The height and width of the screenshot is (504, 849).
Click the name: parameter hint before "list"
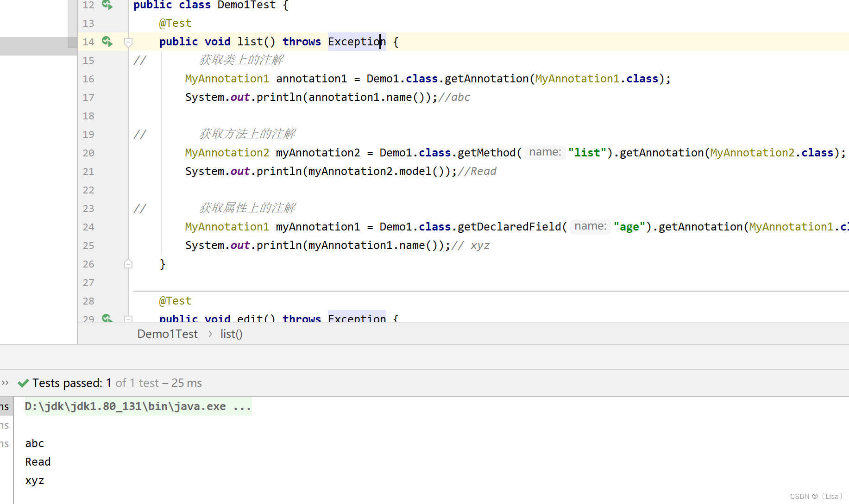[x=545, y=152]
